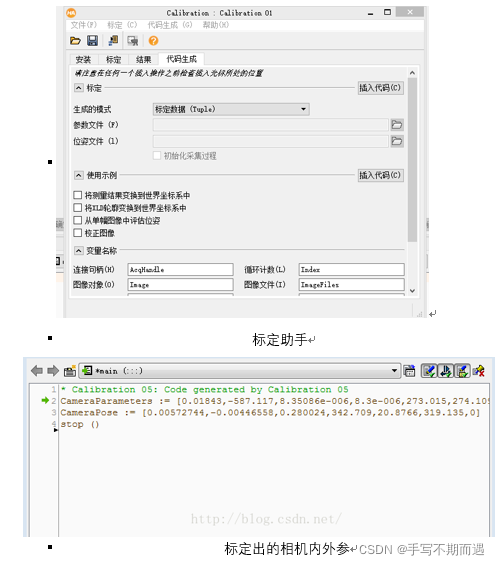Image resolution: width=500 pixels, height=565 pixels.
Task: Click the green program counter arrow at line 2
Action: [45, 400]
